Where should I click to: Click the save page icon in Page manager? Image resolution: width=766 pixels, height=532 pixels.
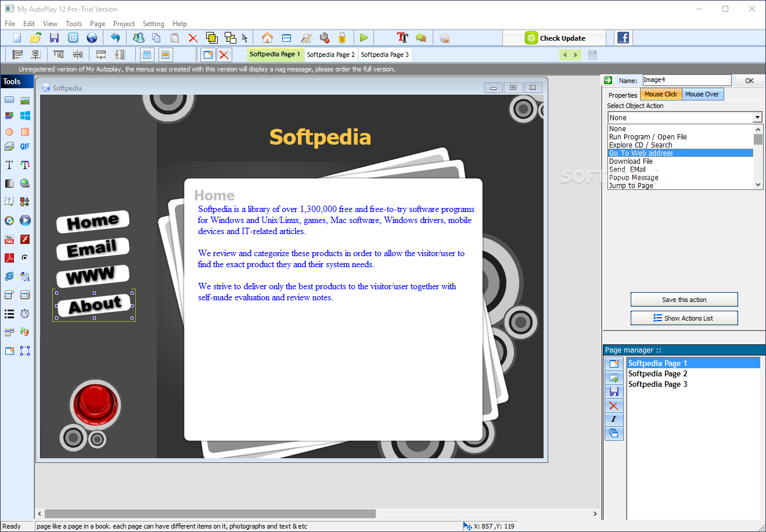pyautogui.click(x=614, y=391)
